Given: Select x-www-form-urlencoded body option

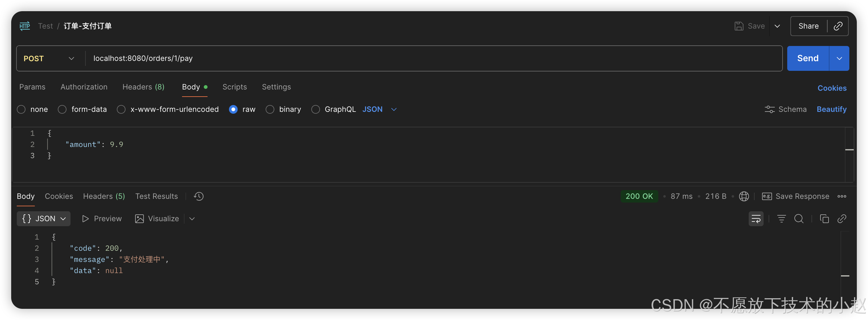Looking at the screenshot, I should 121,109.
